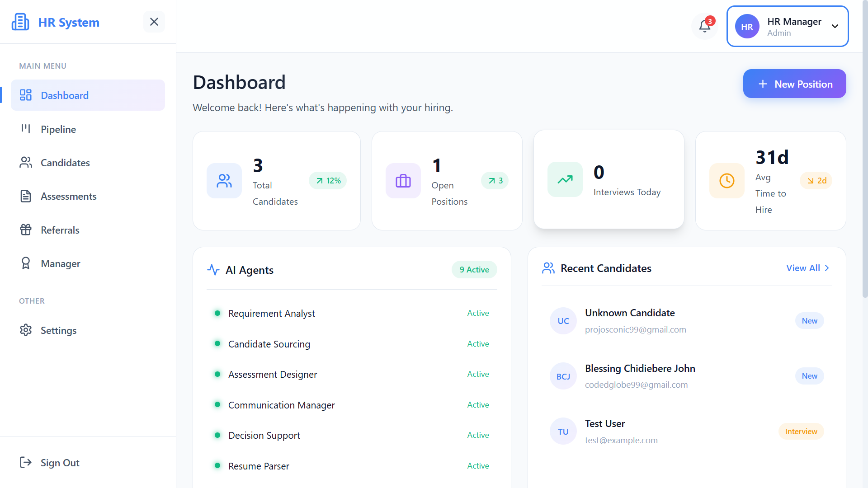The image size is (868, 488).
Task: Open the Manager section
Action: click(61, 263)
